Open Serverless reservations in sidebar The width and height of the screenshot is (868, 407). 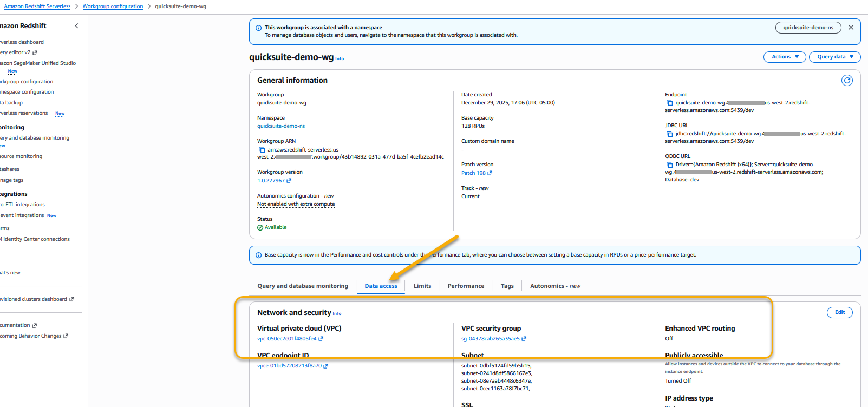click(x=24, y=113)
